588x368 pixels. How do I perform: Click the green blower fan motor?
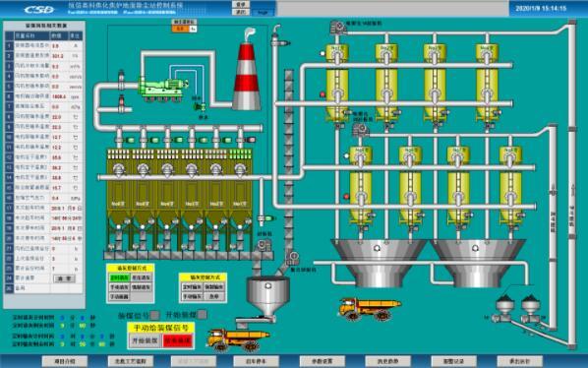click(163, 90)
